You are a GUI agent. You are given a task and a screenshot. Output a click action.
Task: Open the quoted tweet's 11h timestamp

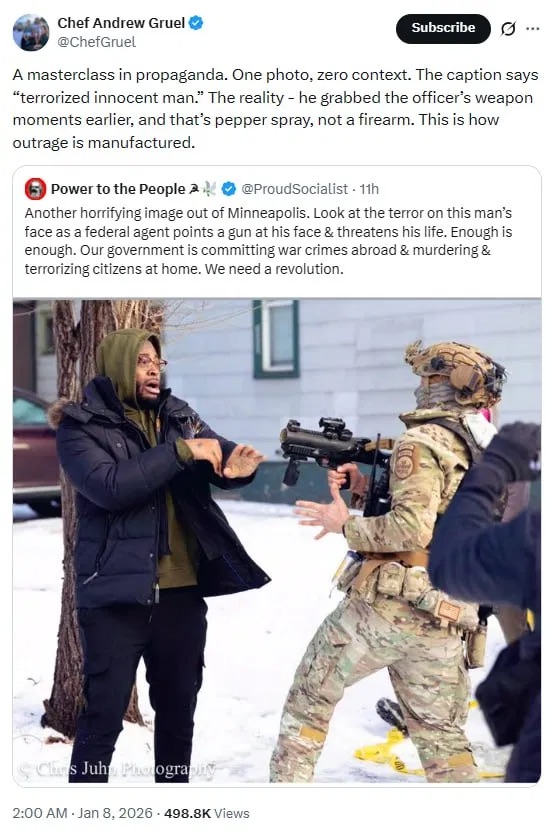pyautogui.click(x=369, y=189)
